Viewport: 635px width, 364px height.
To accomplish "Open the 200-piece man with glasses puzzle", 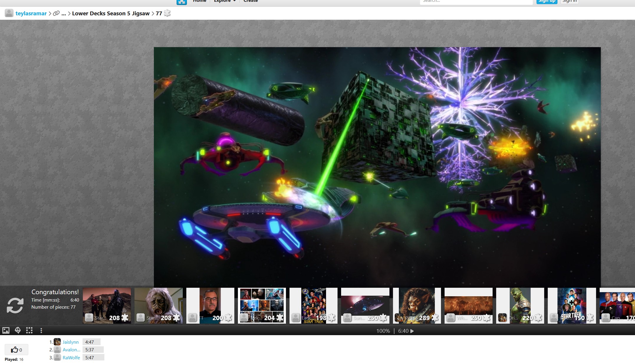I will coord(210,306).
